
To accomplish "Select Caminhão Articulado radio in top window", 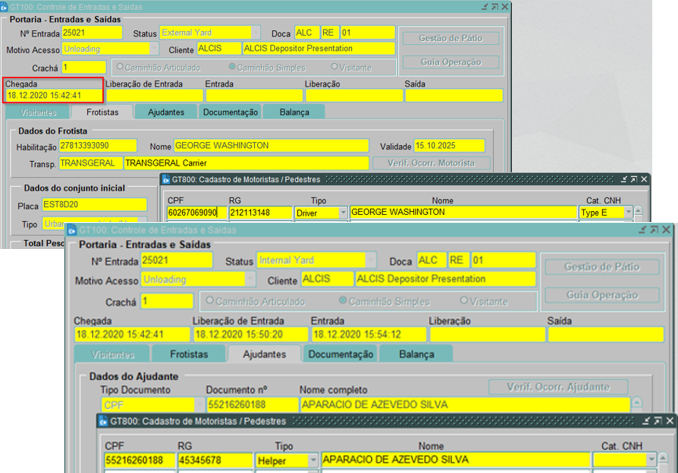I will (x=120, y=67).
